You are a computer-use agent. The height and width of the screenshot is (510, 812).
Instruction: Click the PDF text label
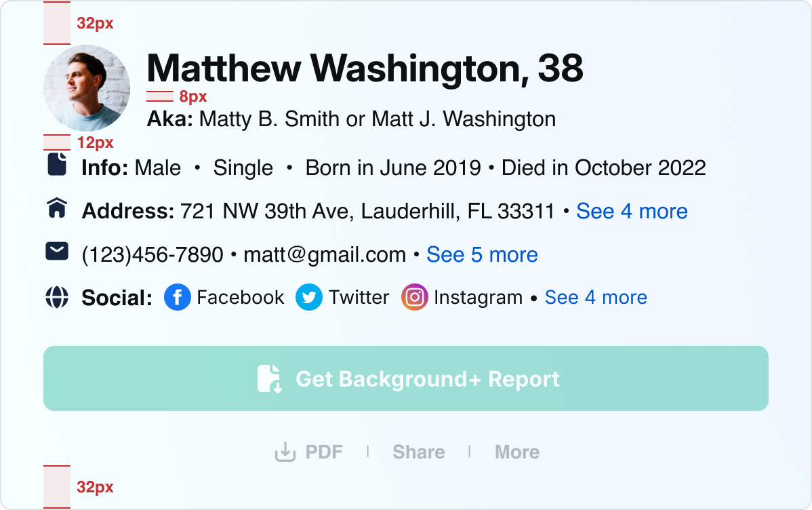click(x=324, y=452)
